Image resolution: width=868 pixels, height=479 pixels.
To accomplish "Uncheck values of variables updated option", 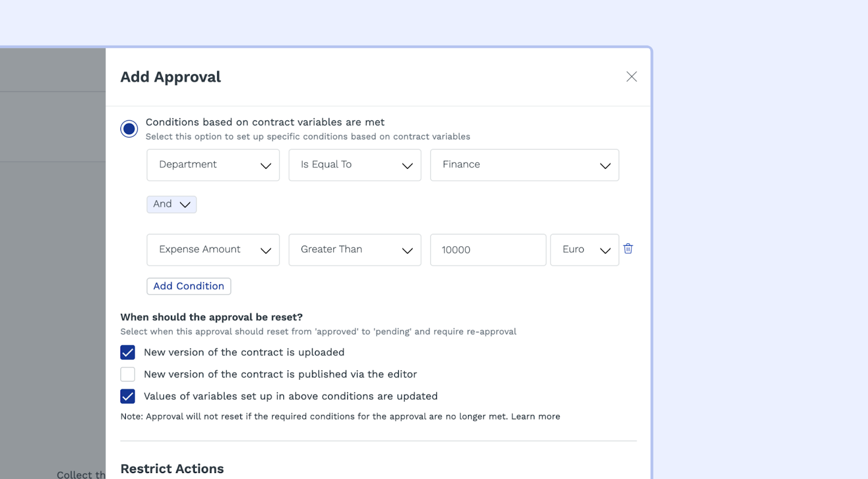I will pyautogui.click(x=127, y=397).
